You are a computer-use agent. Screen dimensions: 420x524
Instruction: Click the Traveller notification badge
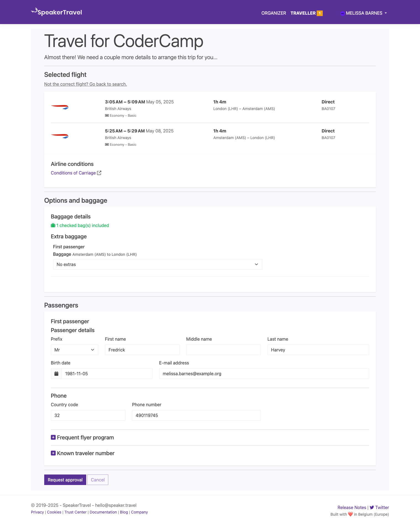tap(320, 13)
